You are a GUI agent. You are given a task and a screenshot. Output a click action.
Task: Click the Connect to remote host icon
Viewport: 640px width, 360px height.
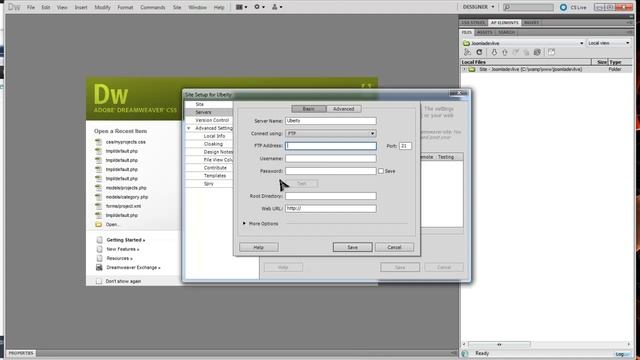(468, 52)
